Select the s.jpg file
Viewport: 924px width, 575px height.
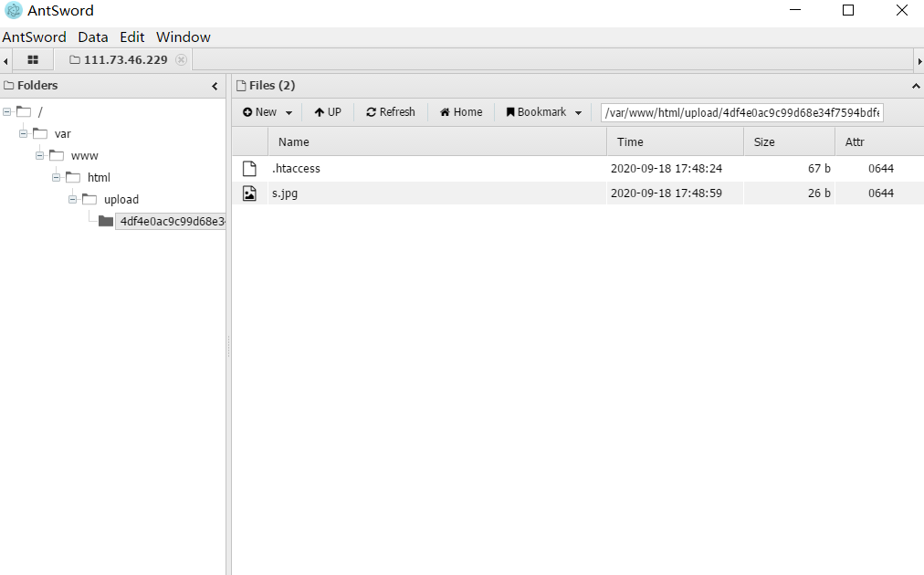coord(578,193)
